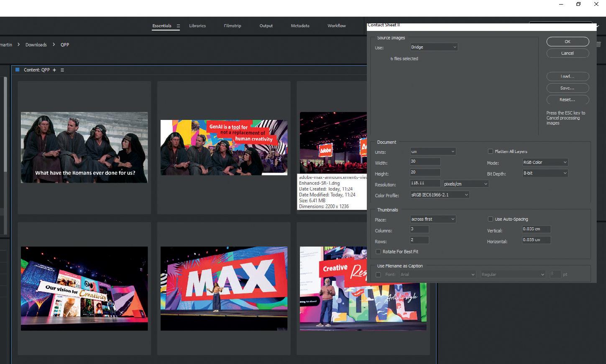Click the Content: QPP panel title

37,70
